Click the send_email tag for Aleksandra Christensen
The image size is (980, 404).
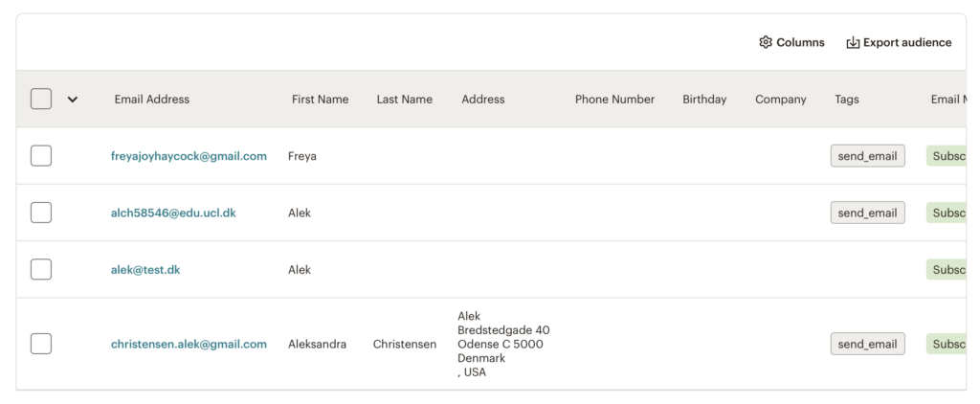(x=867, y=344)
